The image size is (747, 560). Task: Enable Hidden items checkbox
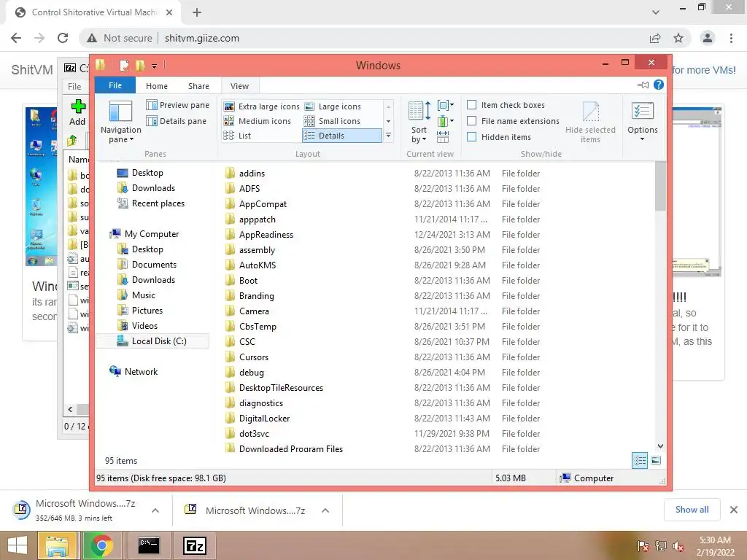point(472,137)
